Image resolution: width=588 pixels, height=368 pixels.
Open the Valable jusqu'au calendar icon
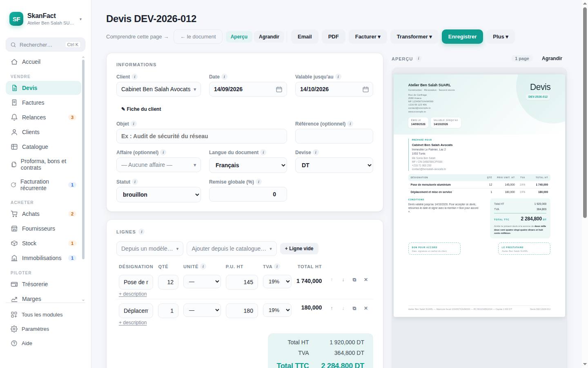click(x=365, y=89)
